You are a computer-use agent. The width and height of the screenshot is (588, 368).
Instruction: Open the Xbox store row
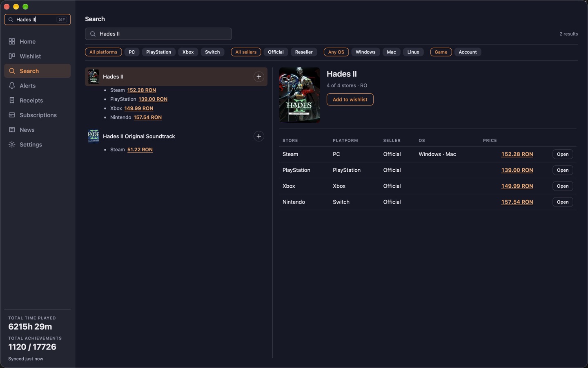pos(563,186)
